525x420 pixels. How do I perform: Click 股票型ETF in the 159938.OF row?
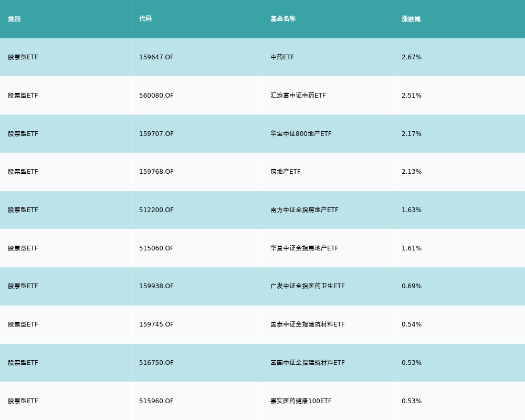coord(23,286)
